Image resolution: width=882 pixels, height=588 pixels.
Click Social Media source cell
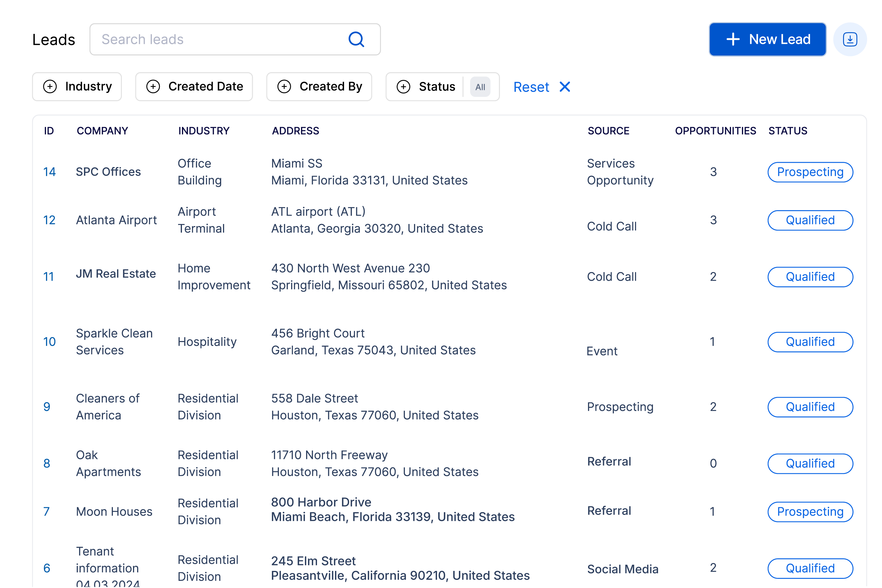point(623,569)
